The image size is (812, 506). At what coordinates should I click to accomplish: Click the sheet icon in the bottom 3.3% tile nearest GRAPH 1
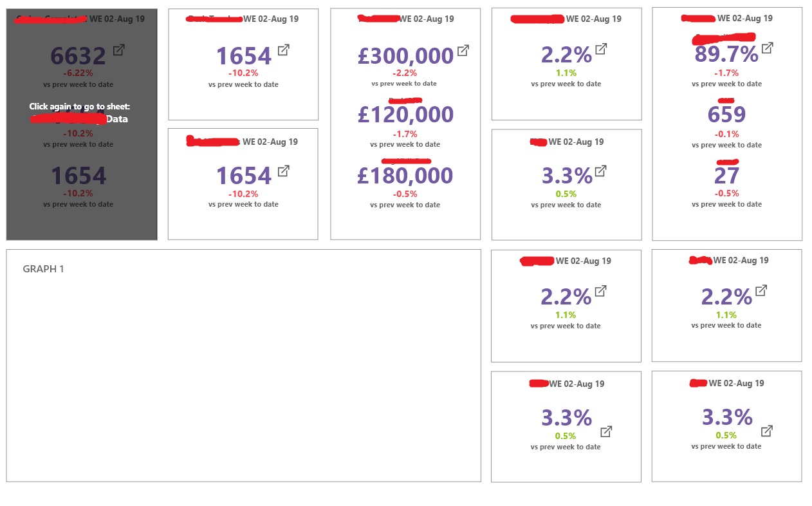(606, 431)
